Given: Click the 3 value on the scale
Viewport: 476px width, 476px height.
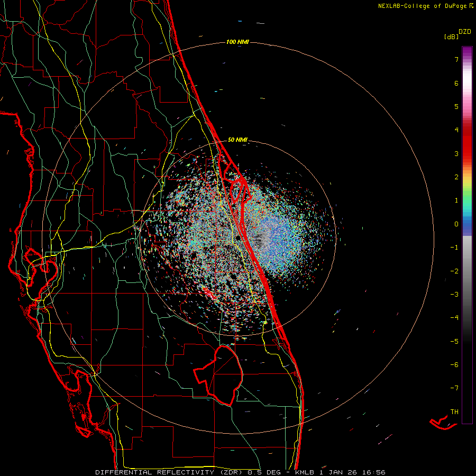Looking at the screenshot, I should coord(456,153).
